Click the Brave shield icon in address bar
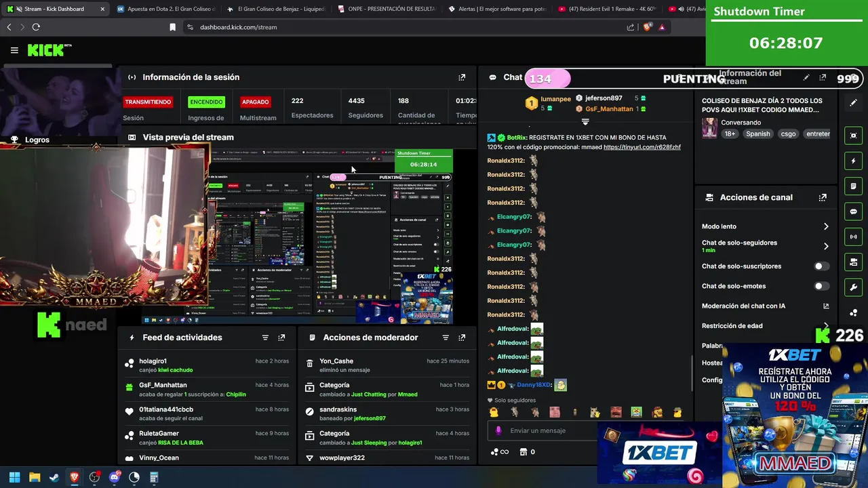This screenshot has width=868, height=488. coord(647,27)
